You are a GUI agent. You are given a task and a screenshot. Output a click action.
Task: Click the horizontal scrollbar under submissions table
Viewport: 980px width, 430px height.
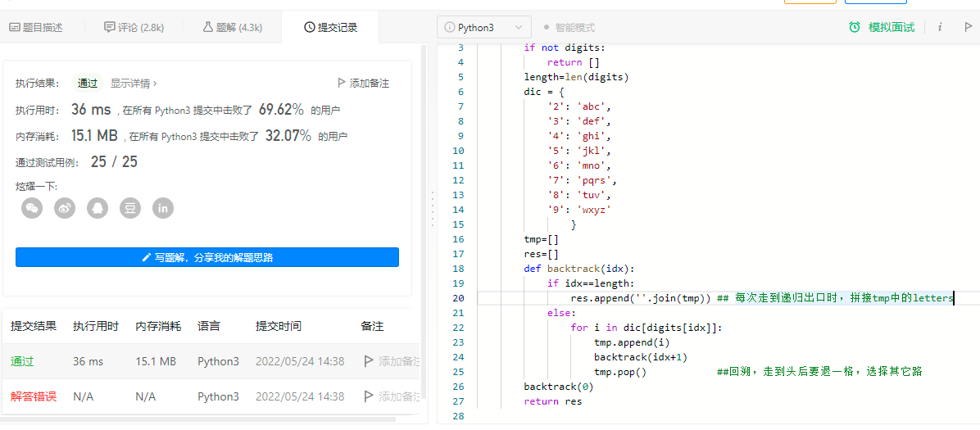(199, 419)
